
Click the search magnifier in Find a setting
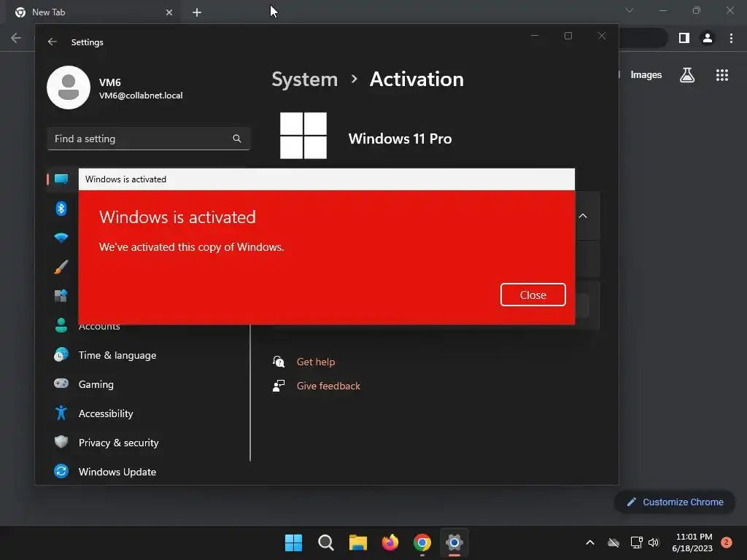point(237,139)
